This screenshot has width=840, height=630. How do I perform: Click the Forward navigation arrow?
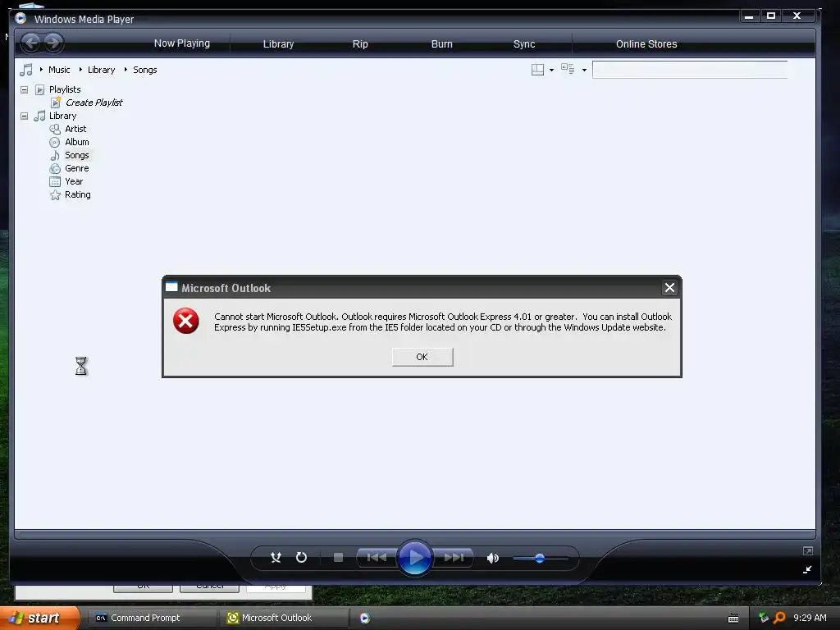tap(53, 43)
